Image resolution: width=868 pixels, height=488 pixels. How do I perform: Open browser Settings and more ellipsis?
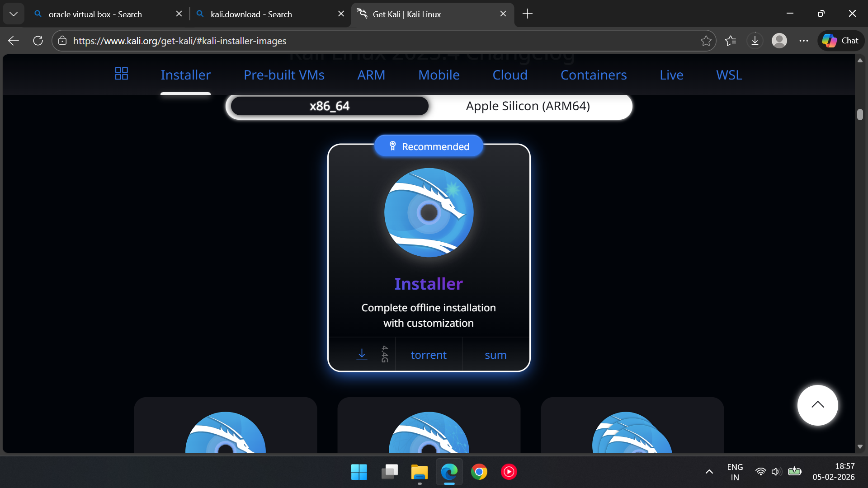803,41
